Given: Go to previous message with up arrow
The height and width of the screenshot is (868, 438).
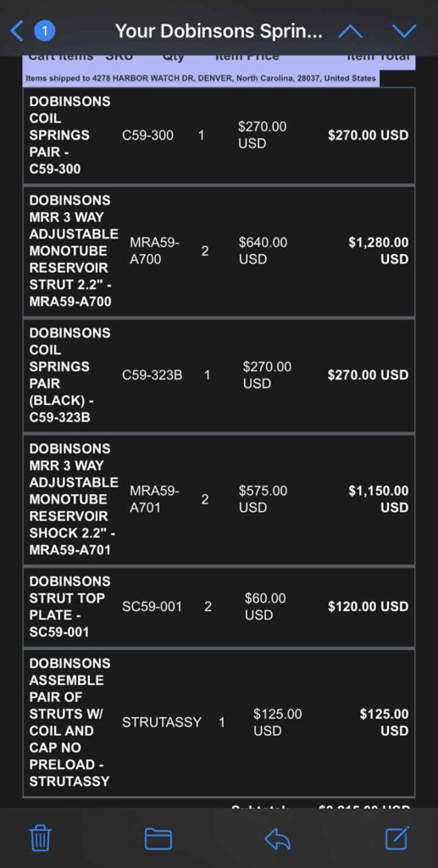Looking at the screenshot, I should coord(350,31).
